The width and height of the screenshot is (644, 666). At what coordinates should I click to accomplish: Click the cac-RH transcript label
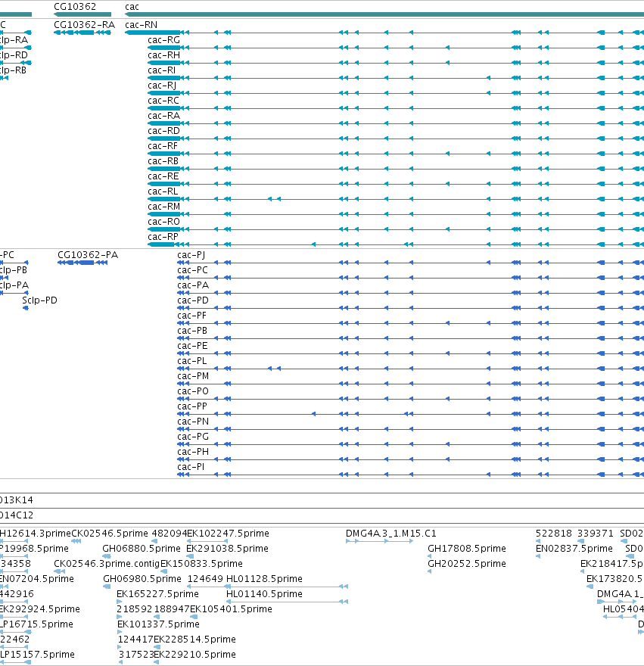[x=164, y=55]
